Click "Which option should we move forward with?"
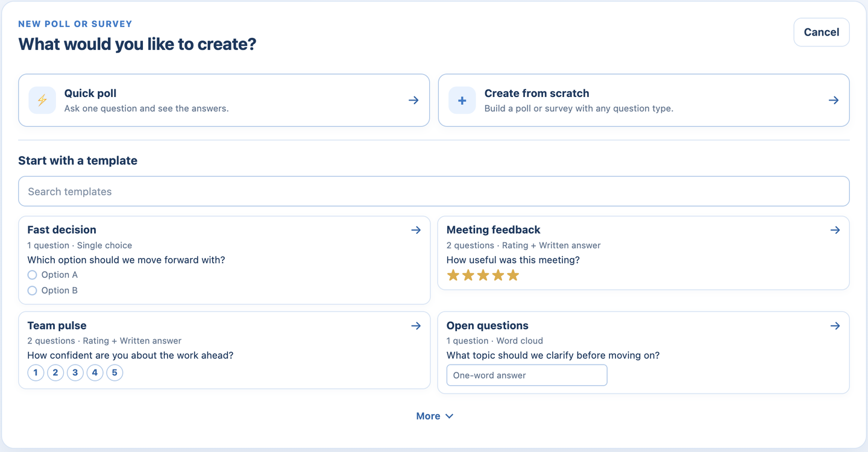The image size is (868, 452). click(x=126, y=260)
